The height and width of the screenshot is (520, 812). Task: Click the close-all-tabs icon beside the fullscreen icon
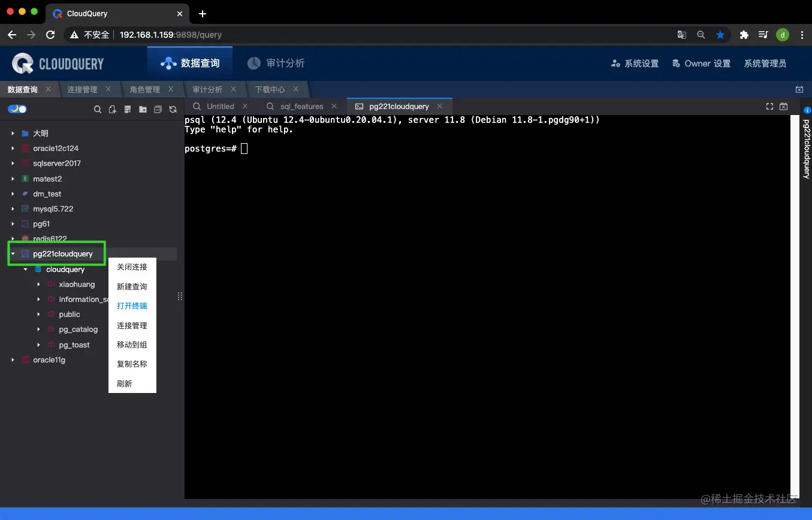(x=783, y=106)
